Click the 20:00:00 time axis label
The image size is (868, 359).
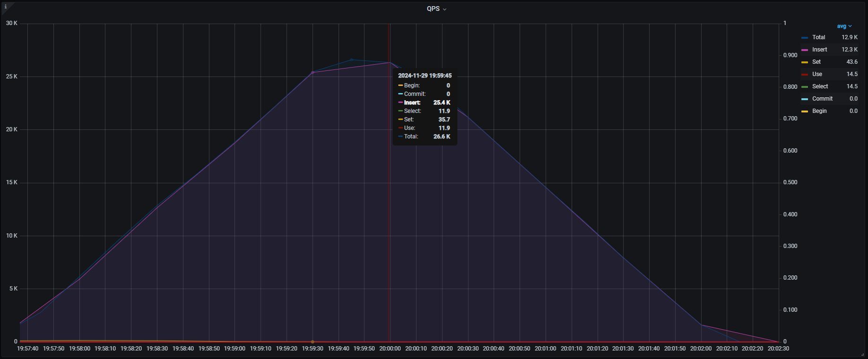click(390, 349)
